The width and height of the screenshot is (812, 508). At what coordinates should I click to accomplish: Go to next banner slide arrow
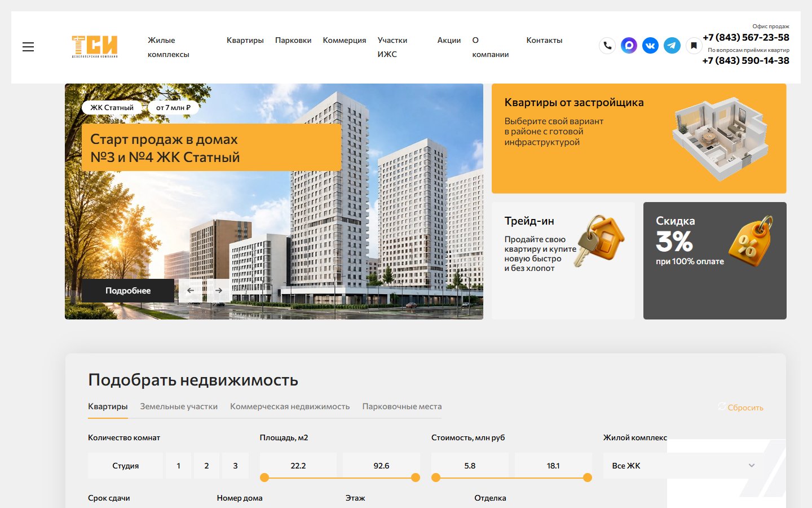tap(219, 290)
